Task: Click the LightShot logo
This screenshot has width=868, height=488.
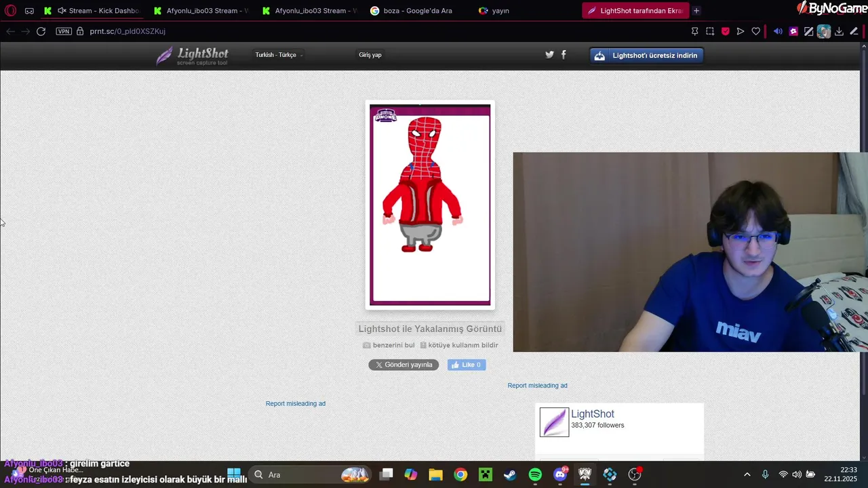Action: pos(192,56)
